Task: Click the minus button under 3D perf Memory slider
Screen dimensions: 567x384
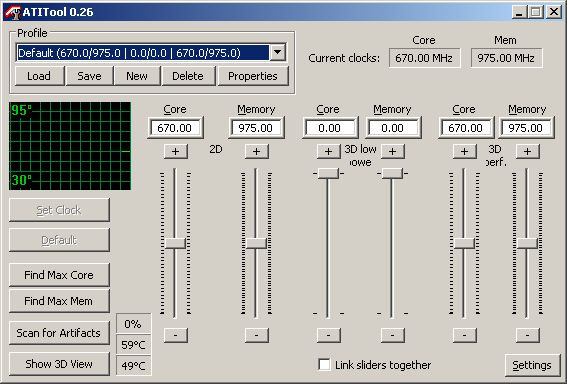Action: coord(527,335)
